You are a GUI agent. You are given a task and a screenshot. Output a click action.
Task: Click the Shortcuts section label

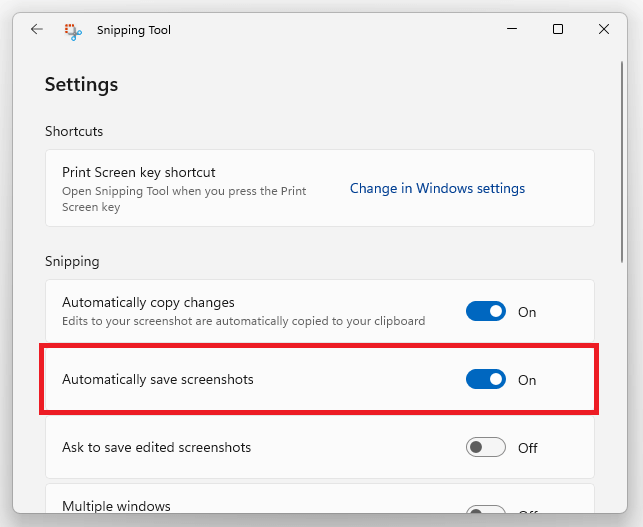pyautogui.click(x=74, y=131)
